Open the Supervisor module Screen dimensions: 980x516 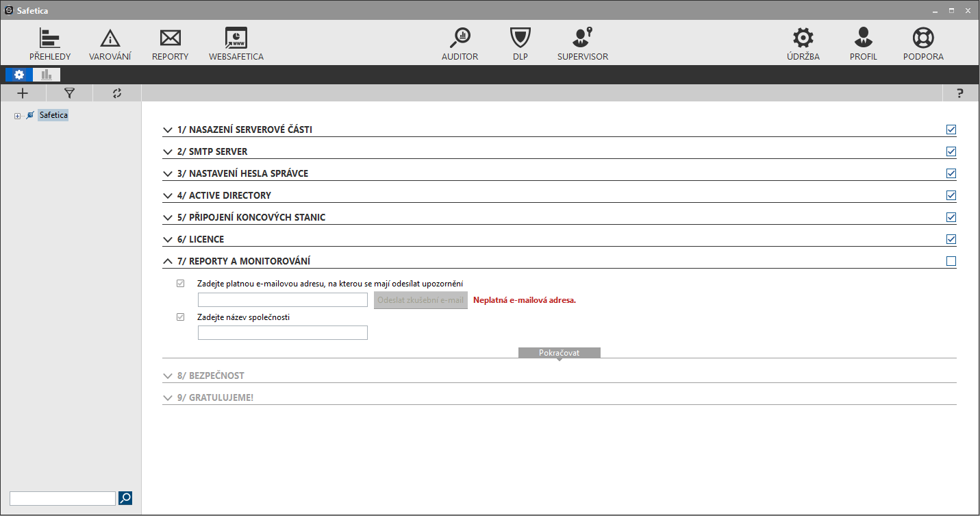pyautogui.click(x=582, y=38)
